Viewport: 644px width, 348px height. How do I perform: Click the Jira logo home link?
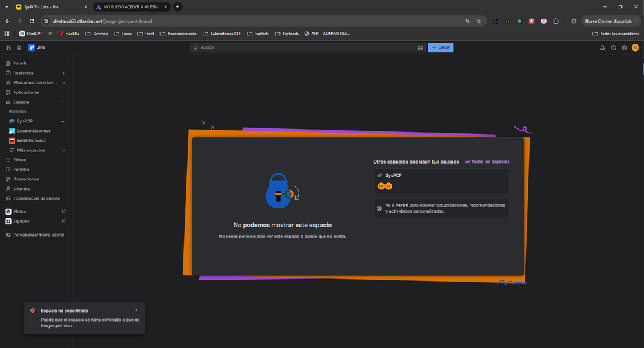tap(36, 48)
